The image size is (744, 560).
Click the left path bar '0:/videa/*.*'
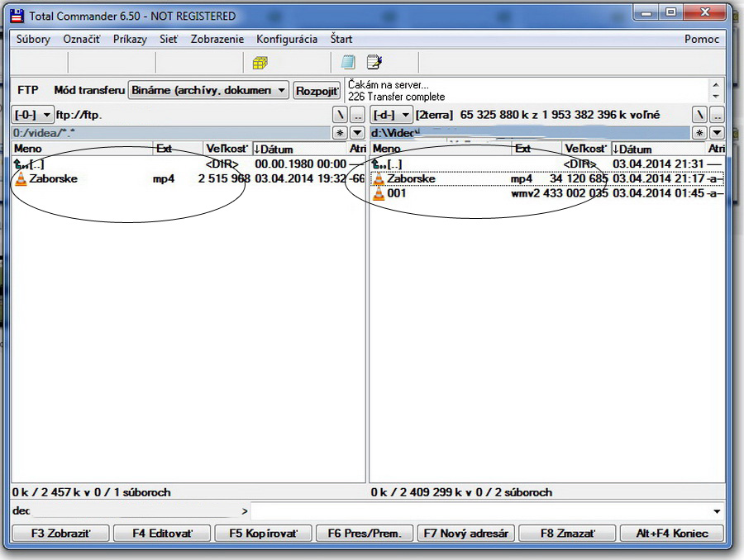(171, 133)
